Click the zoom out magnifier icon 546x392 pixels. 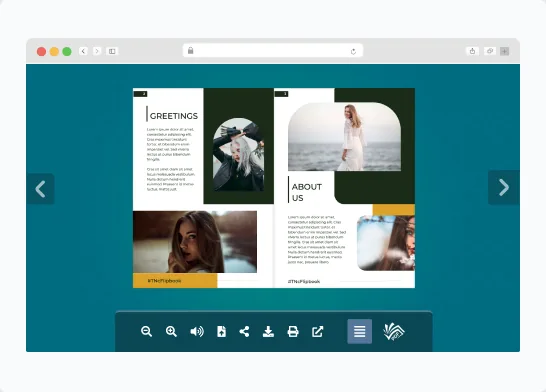pos(146,331)
